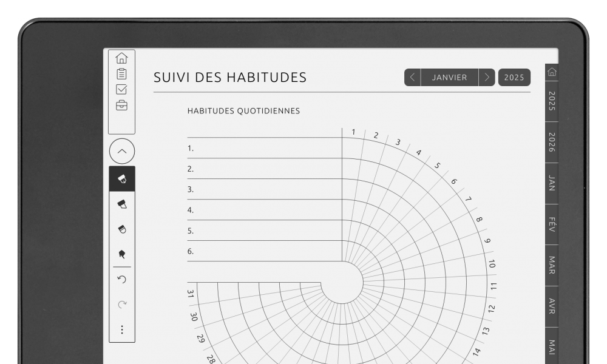This screenshot has height=364, width=607.
Task: Select habit line 2.
Action: [x=265, y=169]
